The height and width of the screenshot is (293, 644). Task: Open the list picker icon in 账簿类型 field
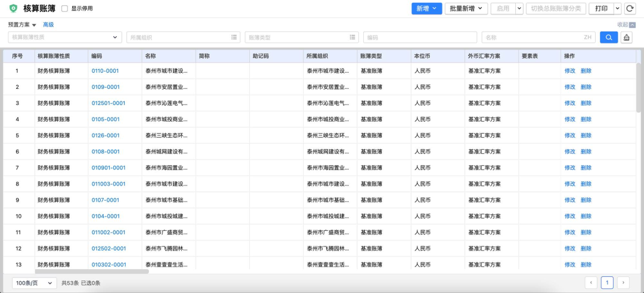(352, 38)
